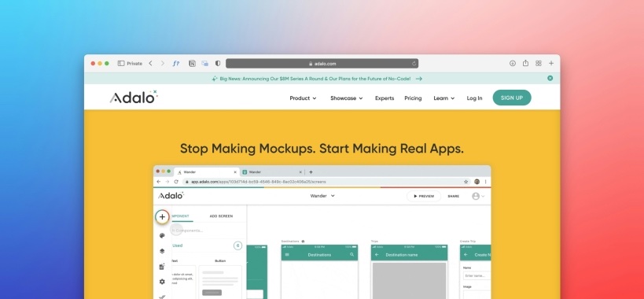Click the SHARE button

[454, 197]
